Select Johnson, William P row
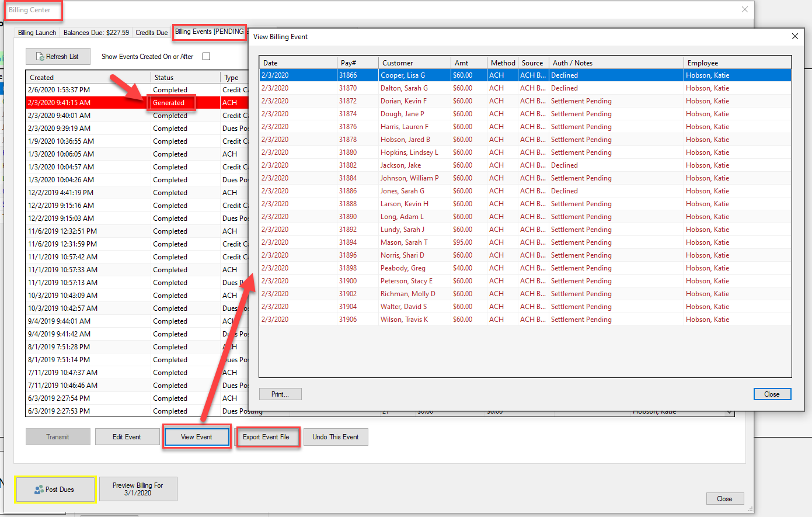 [x=525, y=178]
